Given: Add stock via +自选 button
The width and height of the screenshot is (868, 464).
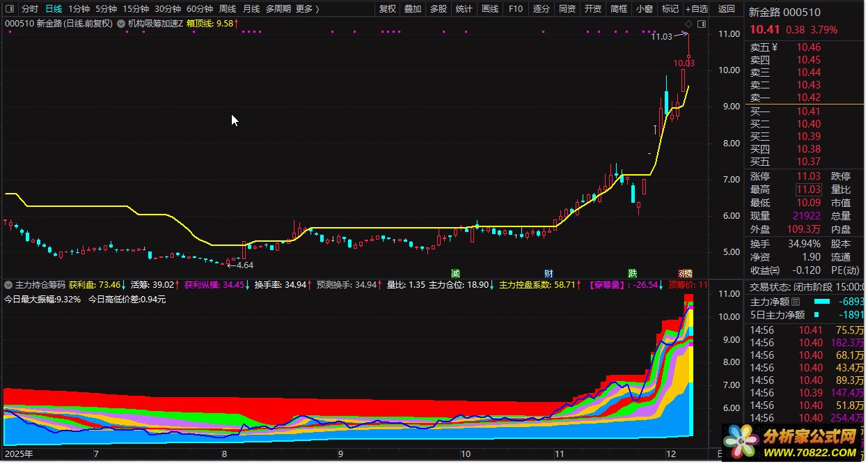Looking at the screenshot, I should click(696, 9).
